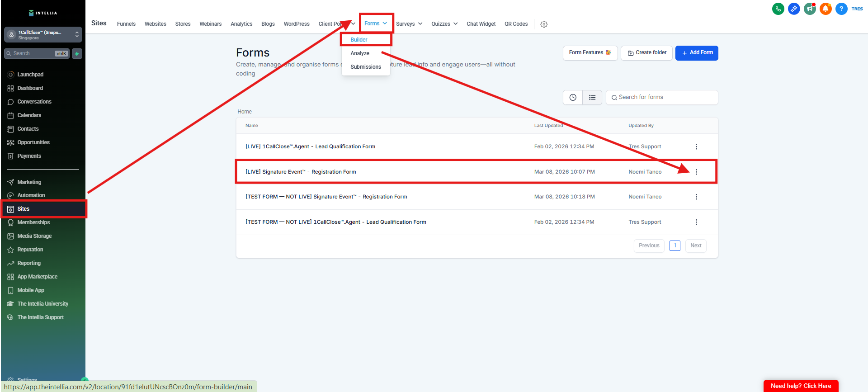Open the megaphone announcements icon
This screenshot has height=392, width=868.
[x=810, y=9]
